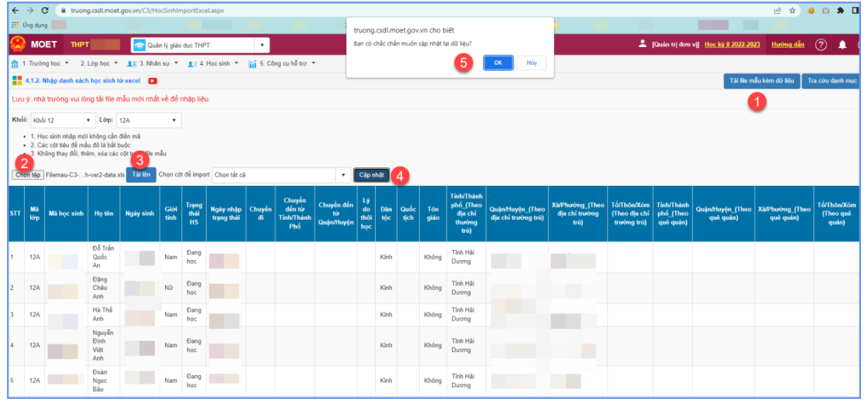This screenshot has width=868, height=402.
Task: Expand the Khối 12 grade dropdown
Action: click(62, 120)
